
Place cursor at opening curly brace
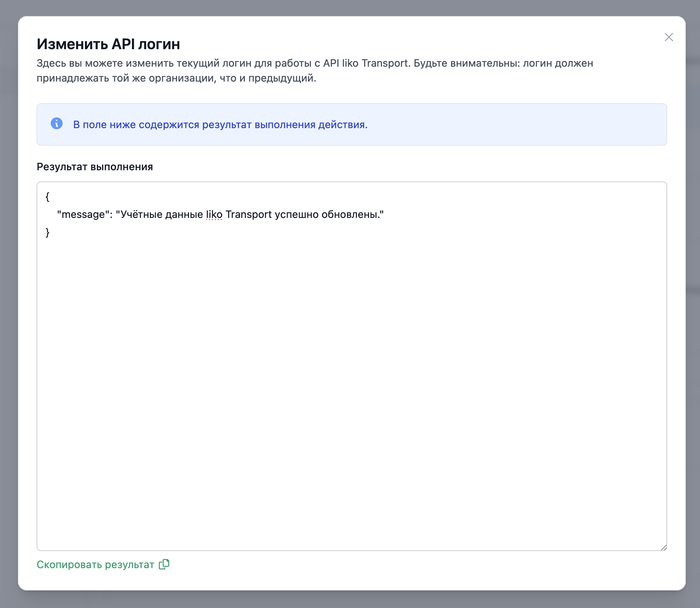pos(47,197)
